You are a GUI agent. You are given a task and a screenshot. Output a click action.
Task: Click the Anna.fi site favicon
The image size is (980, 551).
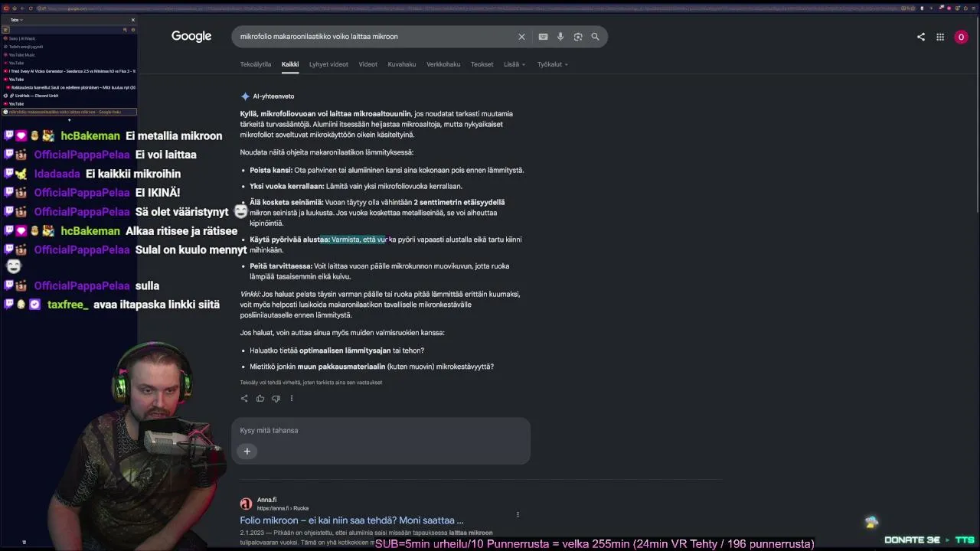(246, 504)
